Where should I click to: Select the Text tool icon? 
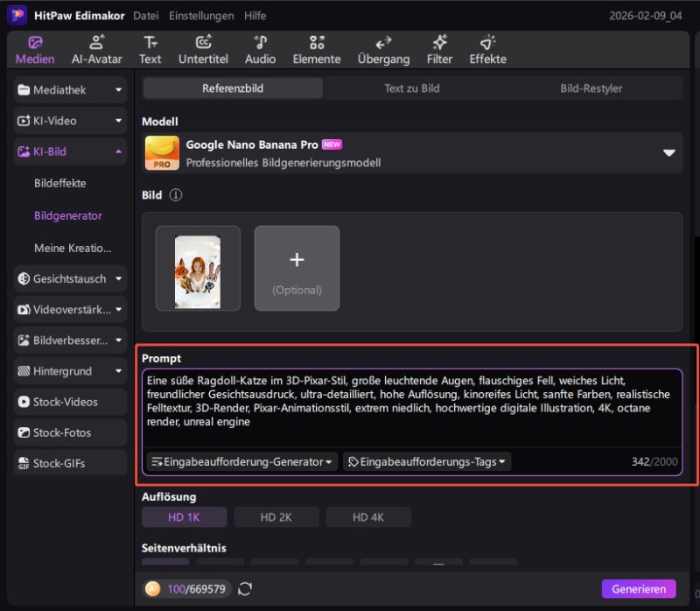(150, 50)
